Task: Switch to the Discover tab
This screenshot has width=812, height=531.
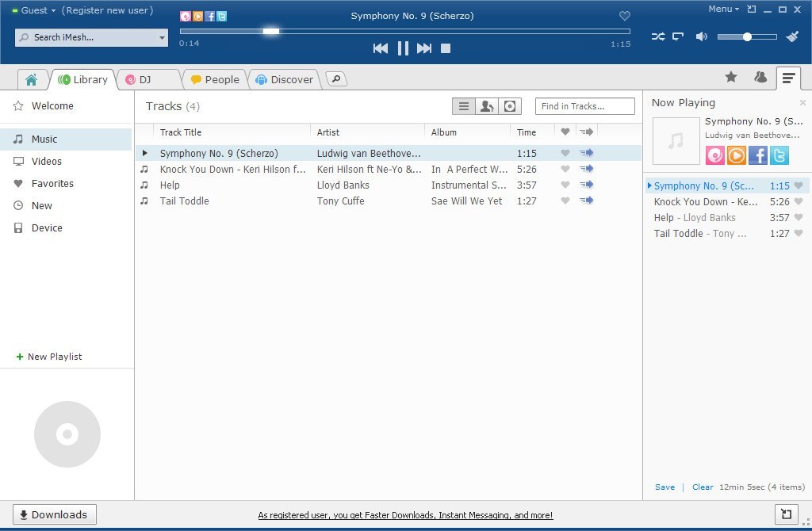Action: tap(284, 79)
